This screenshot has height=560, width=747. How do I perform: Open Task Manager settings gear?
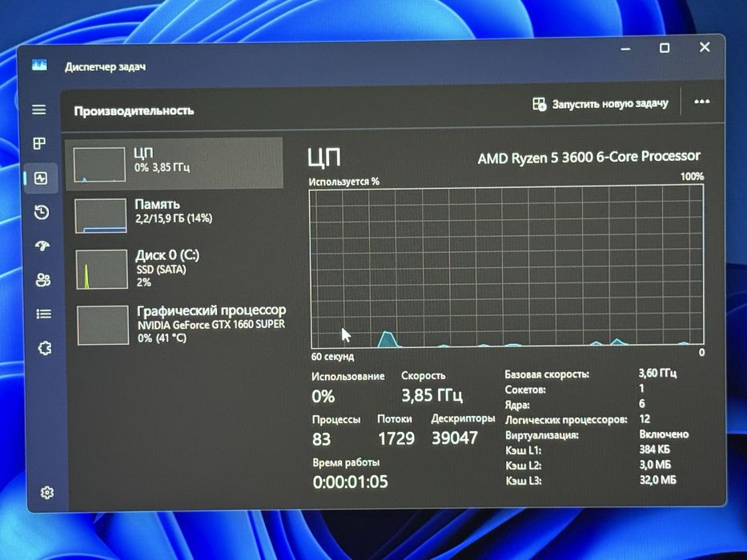click(46, 492)
